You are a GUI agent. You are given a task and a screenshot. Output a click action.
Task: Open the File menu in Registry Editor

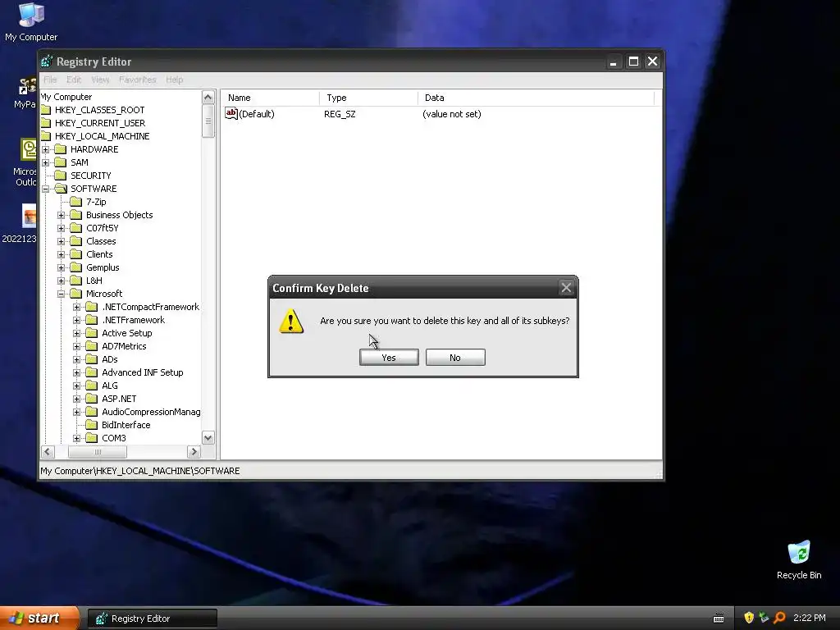click(50, 80)
